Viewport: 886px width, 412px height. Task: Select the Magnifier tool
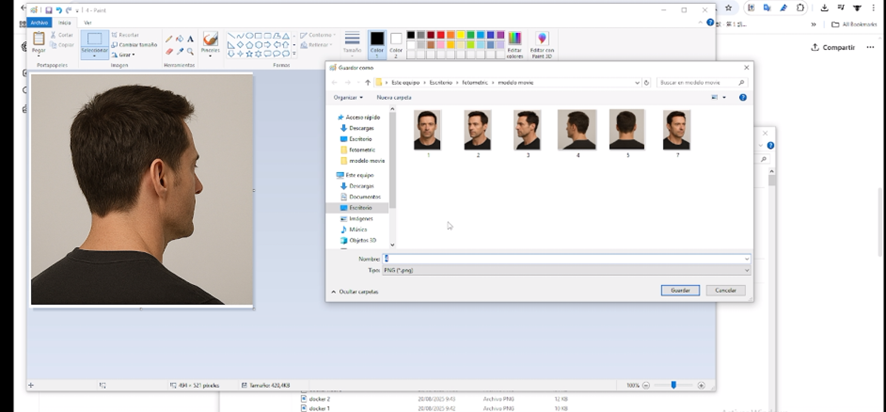(190, 51)
